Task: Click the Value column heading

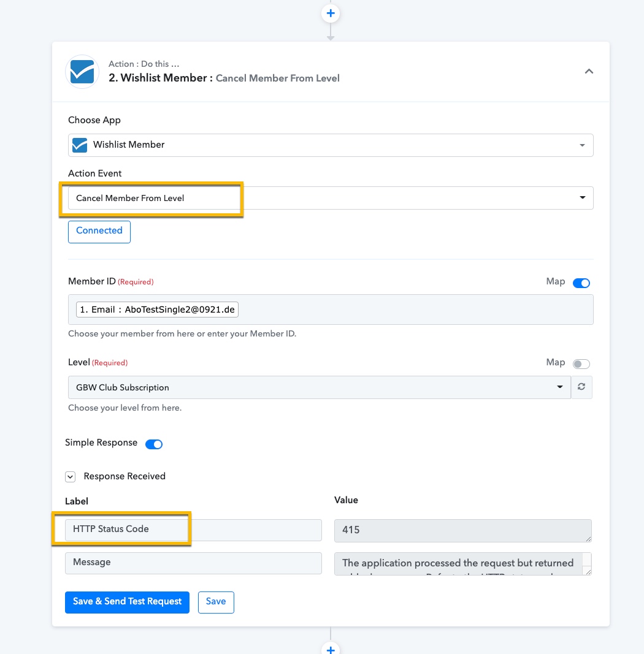Action: 346,500
